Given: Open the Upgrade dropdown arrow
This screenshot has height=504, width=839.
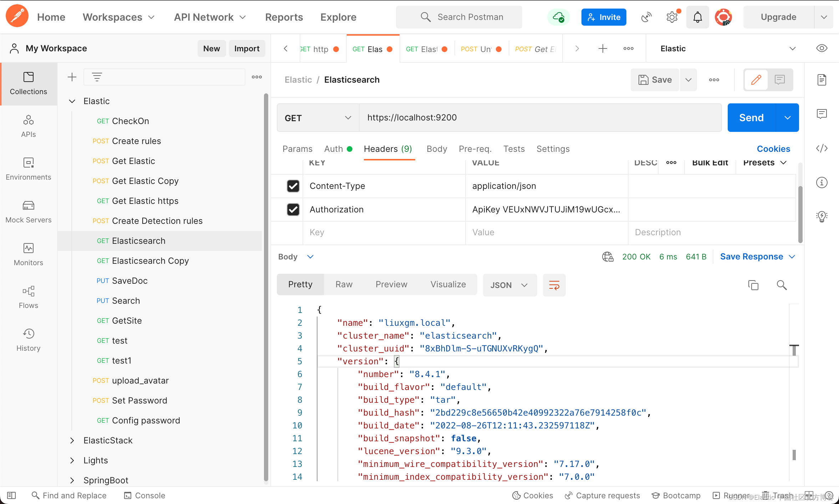Looking at the screenshot, I should [x=824, y=17].
